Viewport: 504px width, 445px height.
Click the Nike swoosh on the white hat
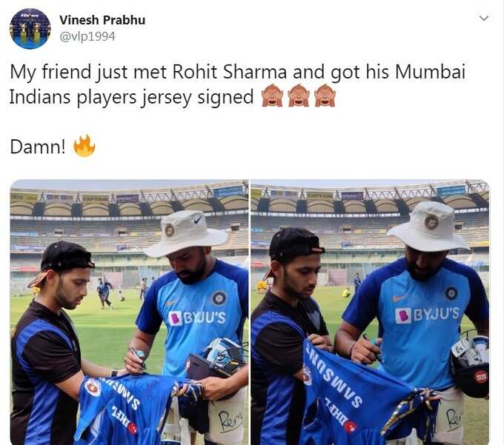[198, 220]
